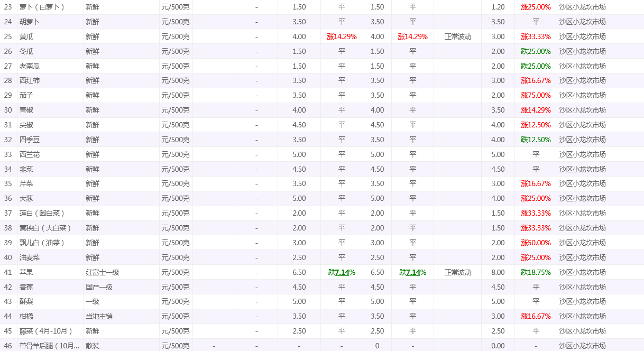Select the 胡萝卜 product cell
Image resolution: width=644 pixels, height=351 pixels.
(x=30, y=22)
